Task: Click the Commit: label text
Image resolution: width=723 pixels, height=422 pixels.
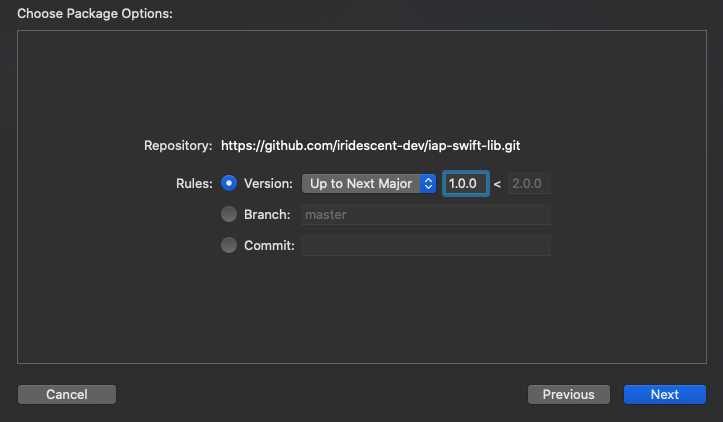Action: (269, 245)
